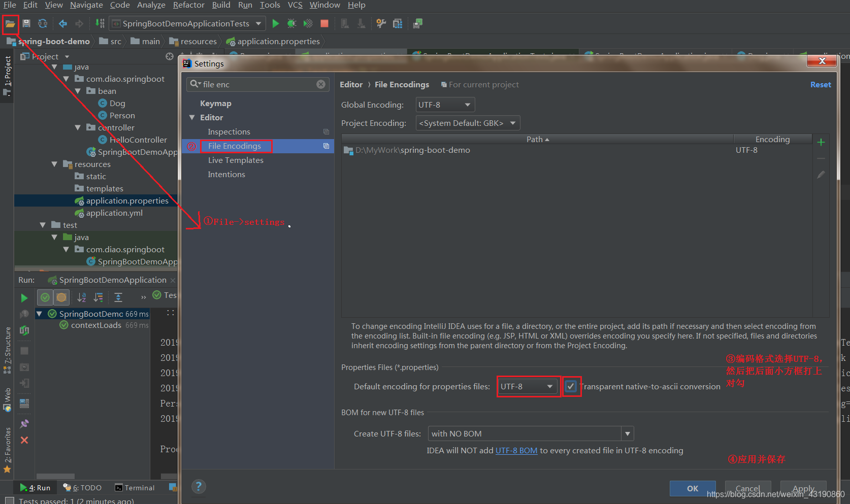Run SpringBootDemoApplicationTests with green play icon

click(x=276, y=23)
